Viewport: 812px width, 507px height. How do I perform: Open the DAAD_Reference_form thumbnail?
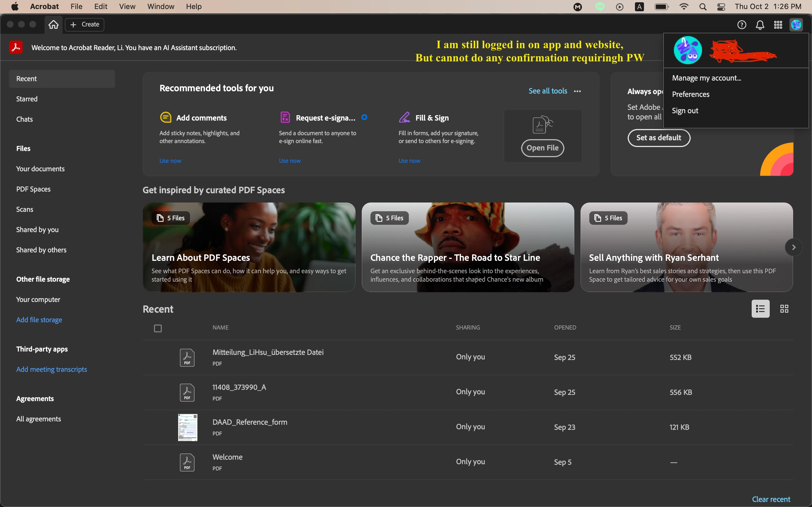[x=187, y=427]
